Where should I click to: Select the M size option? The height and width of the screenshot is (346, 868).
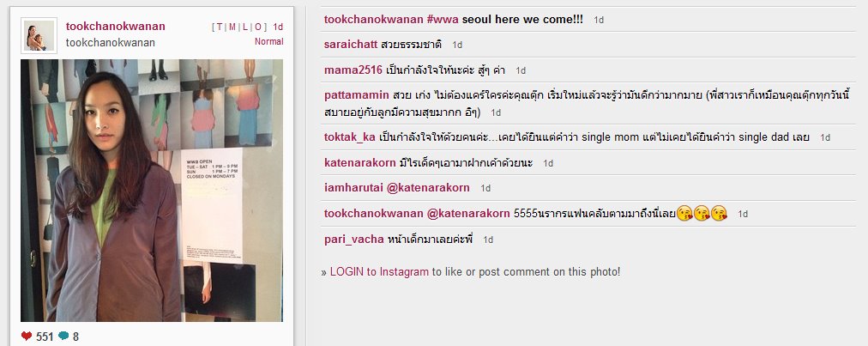click(x=232, y=27)
